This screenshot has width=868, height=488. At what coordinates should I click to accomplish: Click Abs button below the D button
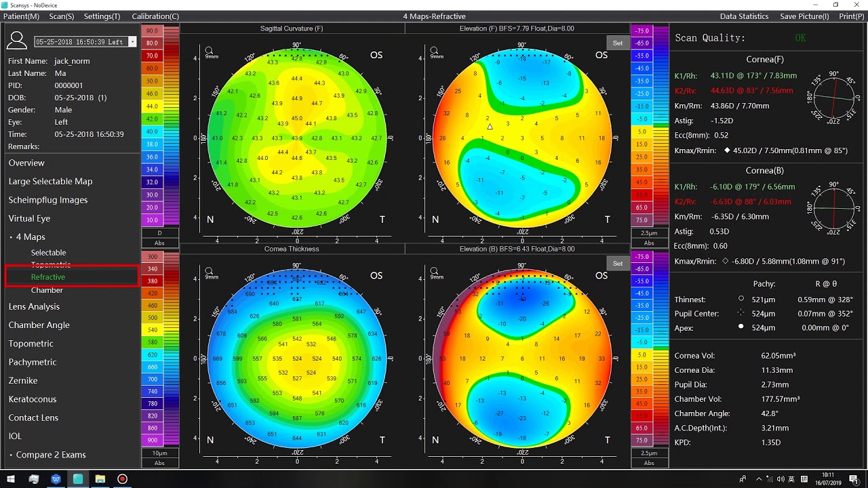pyautogui.click(x=160, y=243)
